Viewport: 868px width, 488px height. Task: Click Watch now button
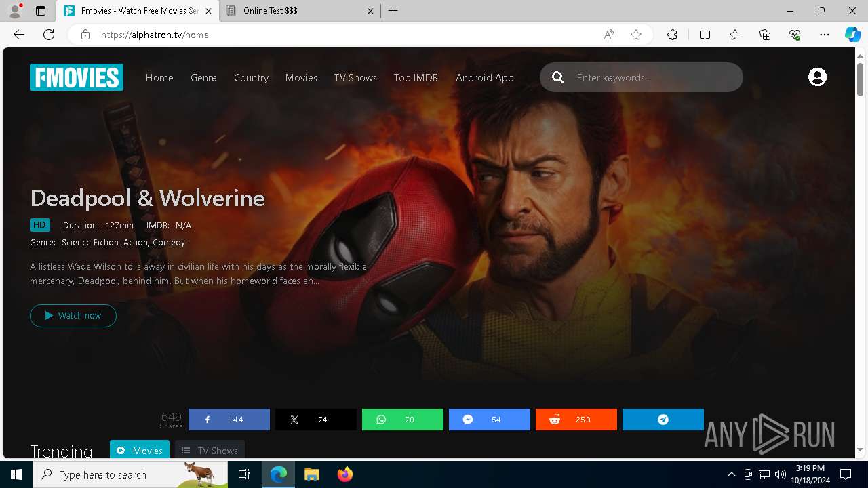coord(73,315)
